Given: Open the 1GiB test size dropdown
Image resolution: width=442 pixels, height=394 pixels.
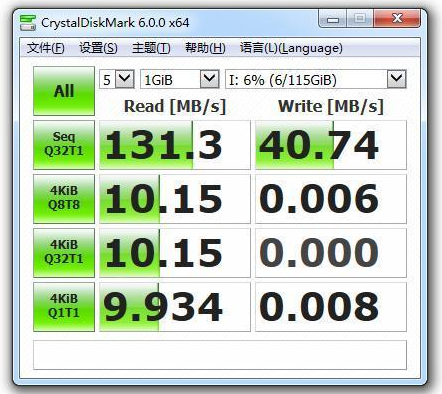Looking at the screenshot, I should point(180,79).
